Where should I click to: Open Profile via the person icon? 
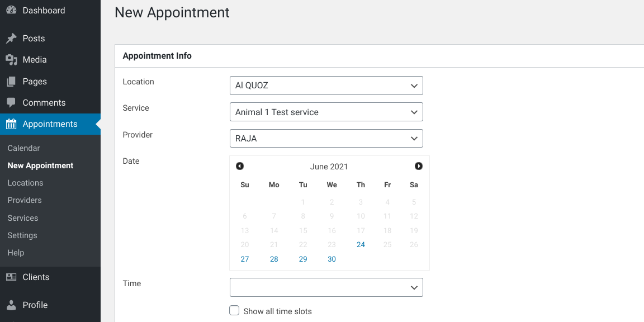[11, 305]
